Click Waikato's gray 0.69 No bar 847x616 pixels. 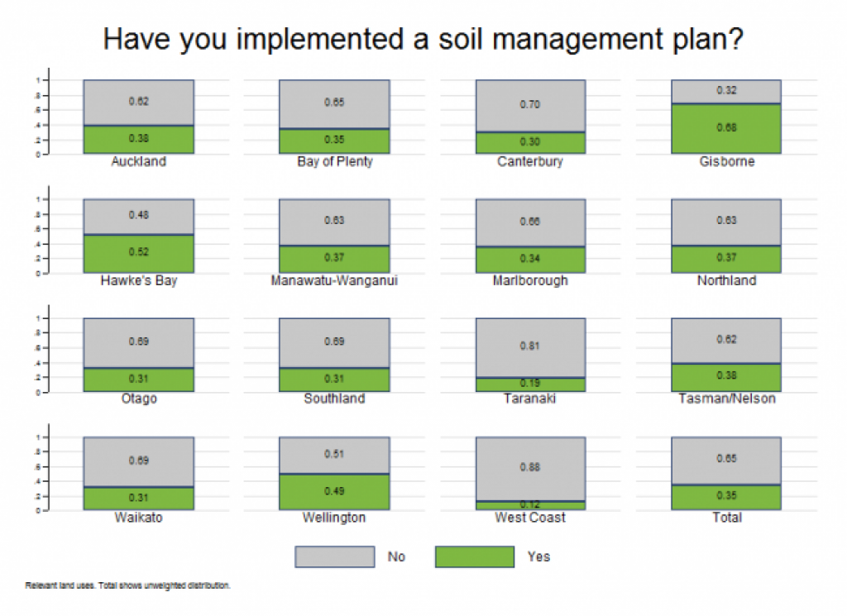coord(139,462)
